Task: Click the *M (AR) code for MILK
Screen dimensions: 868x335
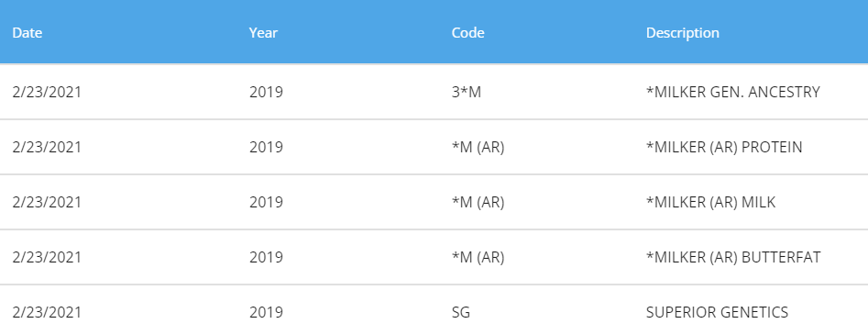Action: pos(478,203)
